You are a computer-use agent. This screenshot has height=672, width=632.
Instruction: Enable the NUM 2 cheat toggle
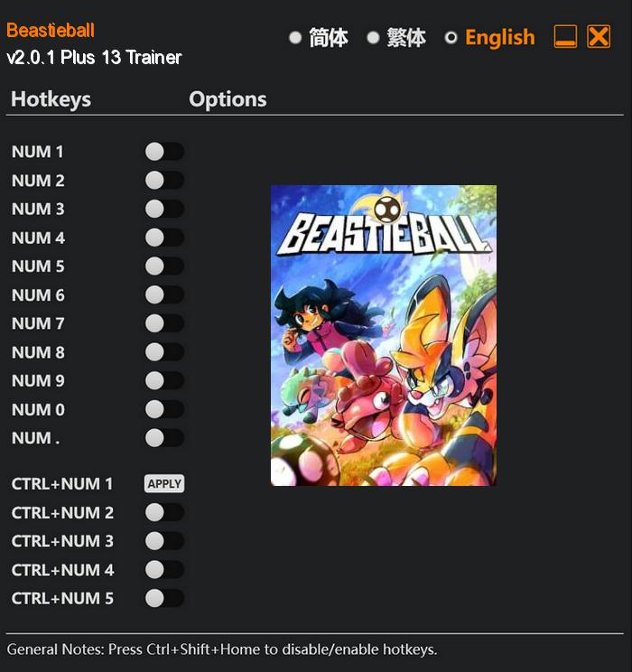(x=164, y=181)
